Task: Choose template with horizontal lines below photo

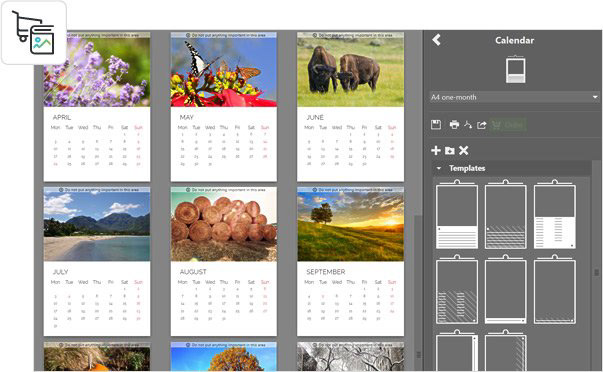Action: [457, 214]
